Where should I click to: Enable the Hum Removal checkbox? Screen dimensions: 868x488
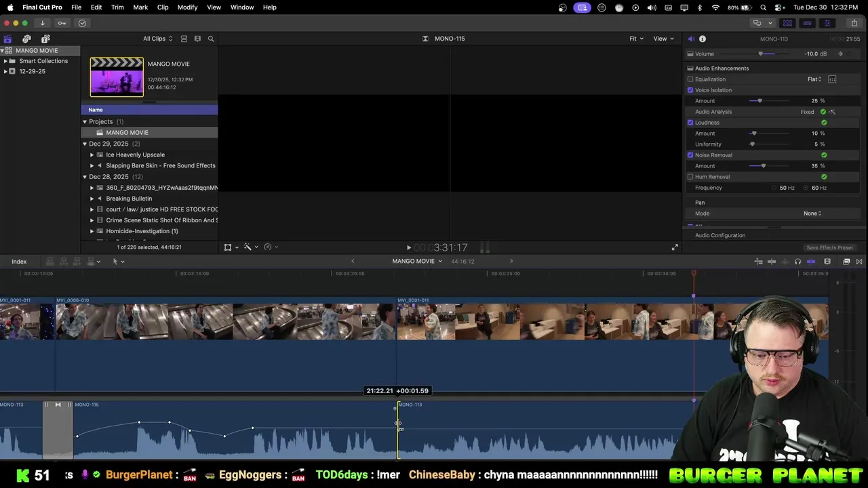point(690,177)
